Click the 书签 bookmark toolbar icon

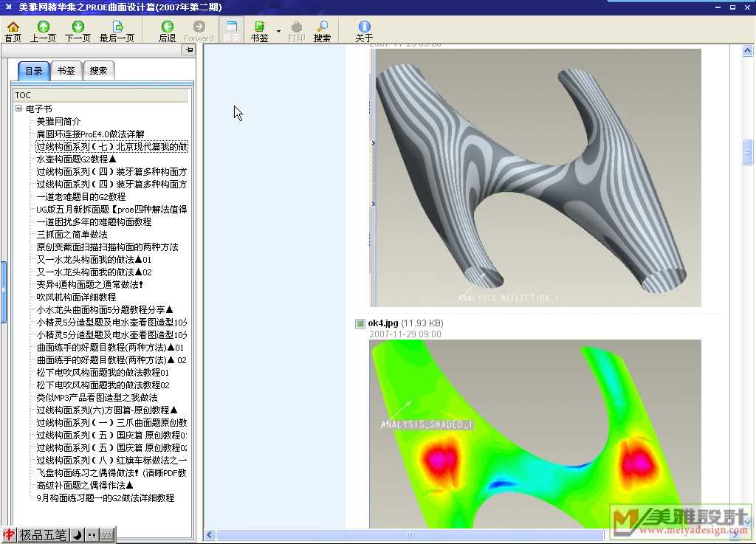point(259,31)
